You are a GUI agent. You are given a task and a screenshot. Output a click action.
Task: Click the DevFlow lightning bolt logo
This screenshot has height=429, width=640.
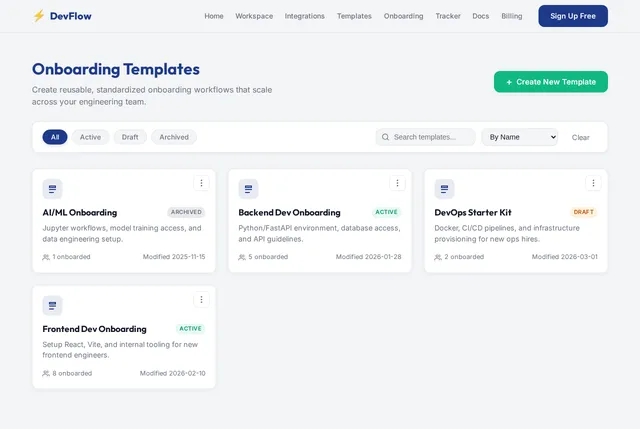pos(39,16)
